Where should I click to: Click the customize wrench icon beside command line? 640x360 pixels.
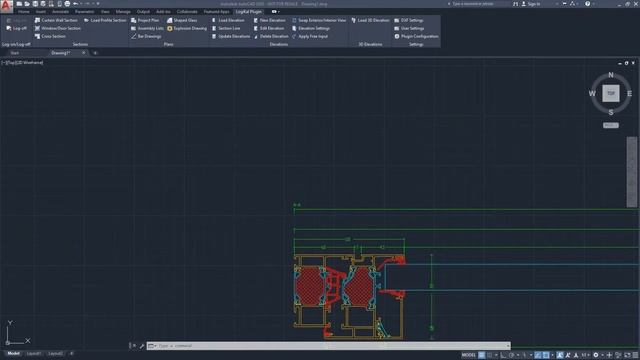(142, 346)
